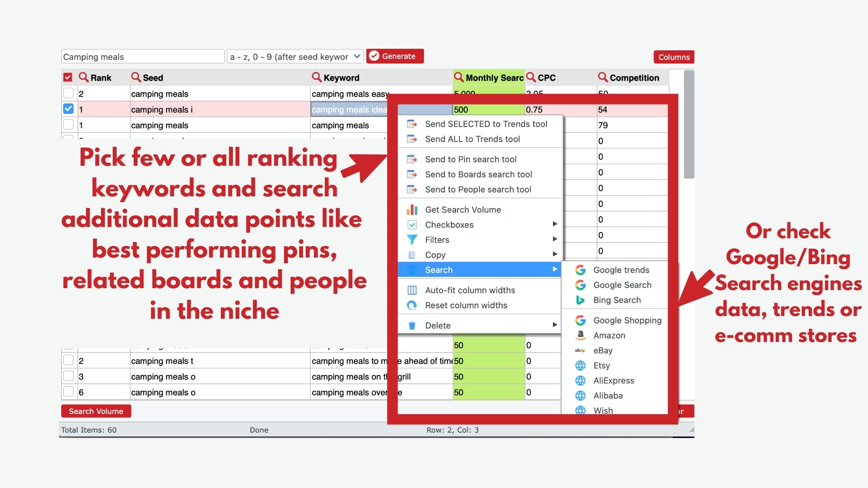Toggle the select-all checkbox in header
The width and height of the screenshot is (868, 488).
[68, 77]
